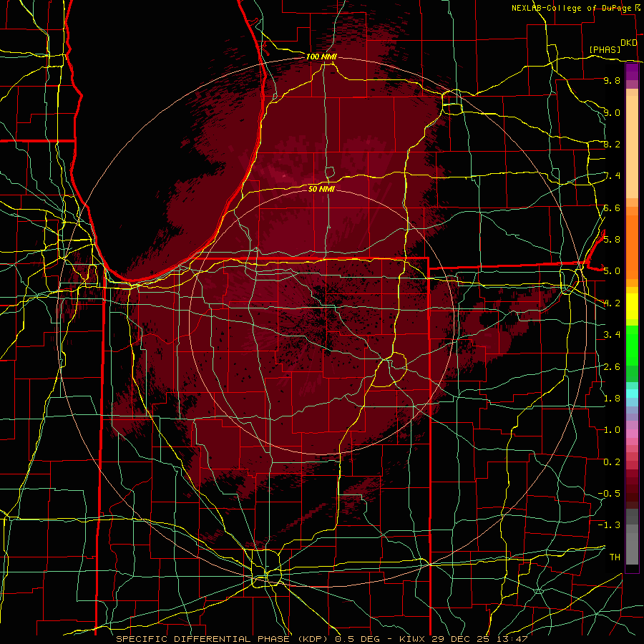The image size is (644, 644).
Task: Click the -1.3 value on the color scale
Action: [x=609, y=525]
